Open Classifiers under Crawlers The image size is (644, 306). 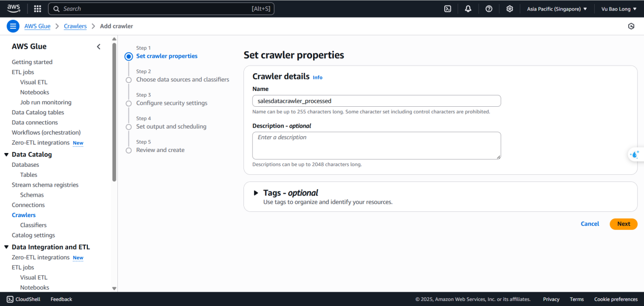34,225
